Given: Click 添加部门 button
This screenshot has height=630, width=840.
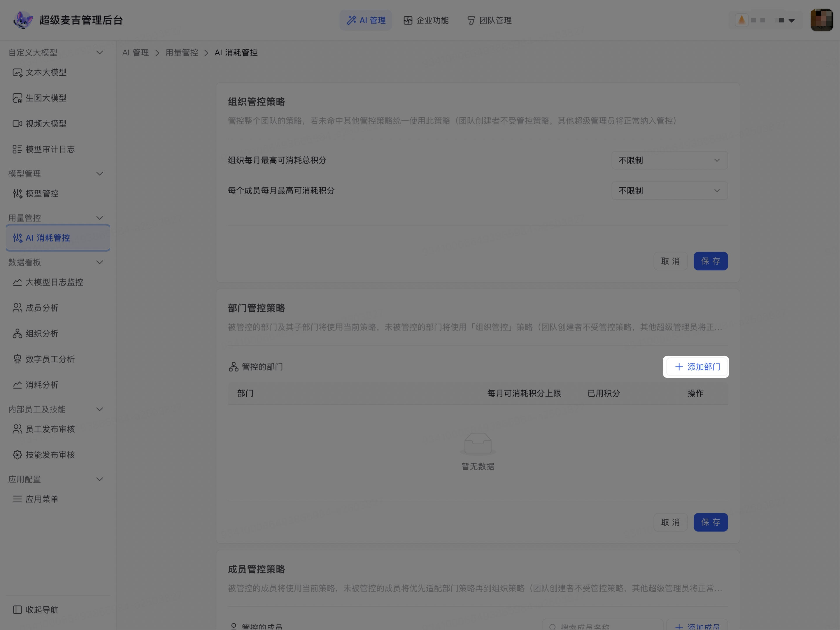Looking at the screenshot, I should click(697, 367).
